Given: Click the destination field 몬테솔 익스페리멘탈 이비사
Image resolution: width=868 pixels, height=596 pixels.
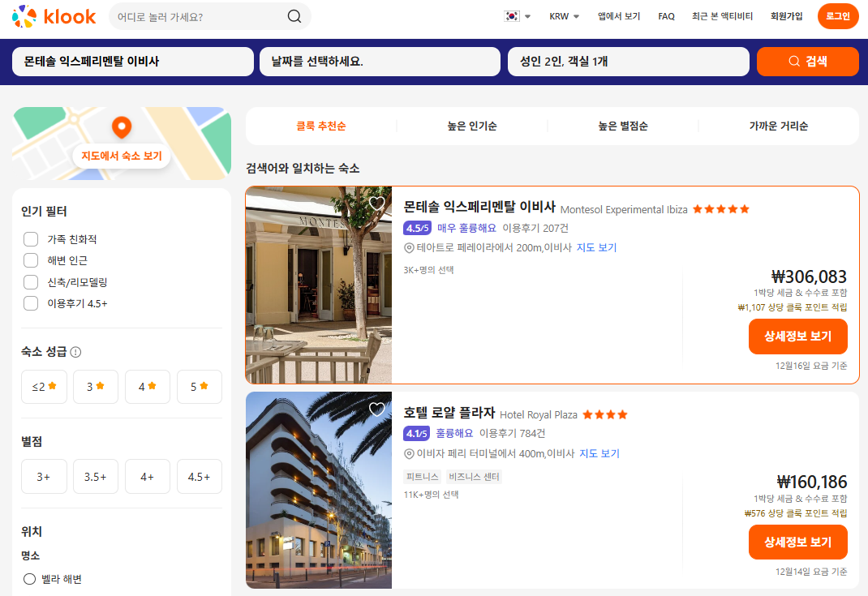Looking at the screenshot, I should [x=133, y=62].
